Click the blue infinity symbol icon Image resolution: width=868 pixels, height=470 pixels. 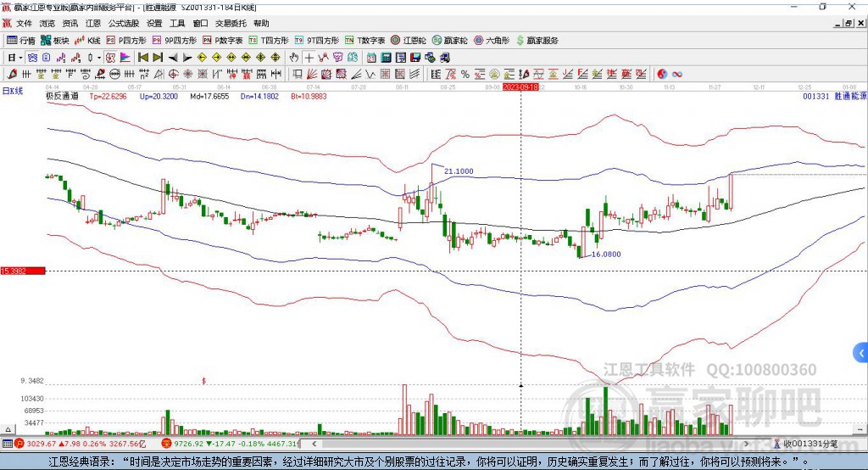[x=677, y=74]
